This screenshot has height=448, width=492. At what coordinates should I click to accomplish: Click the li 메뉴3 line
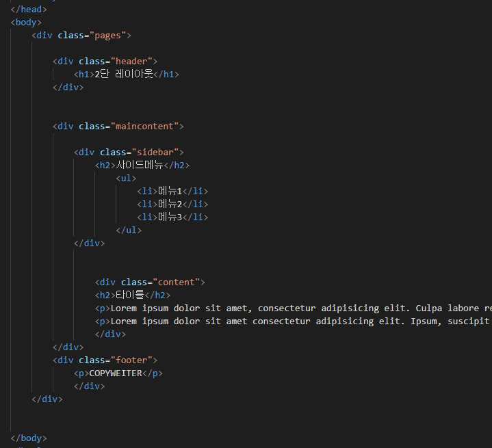(172, 218)
